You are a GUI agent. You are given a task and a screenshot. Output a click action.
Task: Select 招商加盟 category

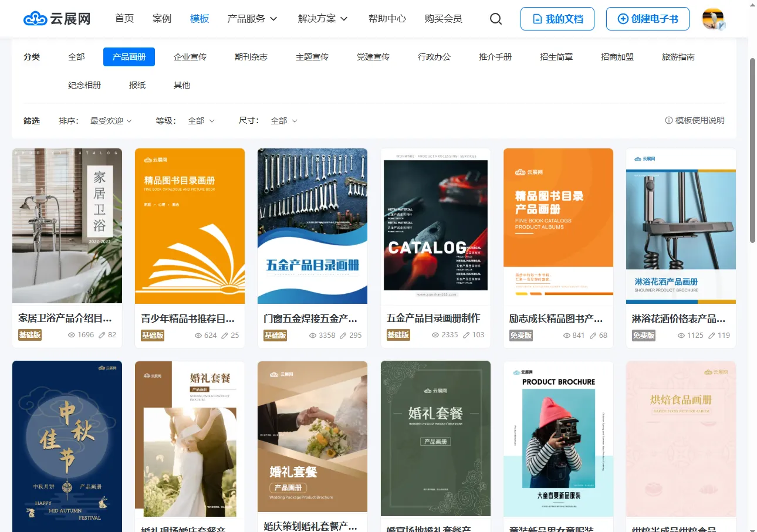[617, 57]
